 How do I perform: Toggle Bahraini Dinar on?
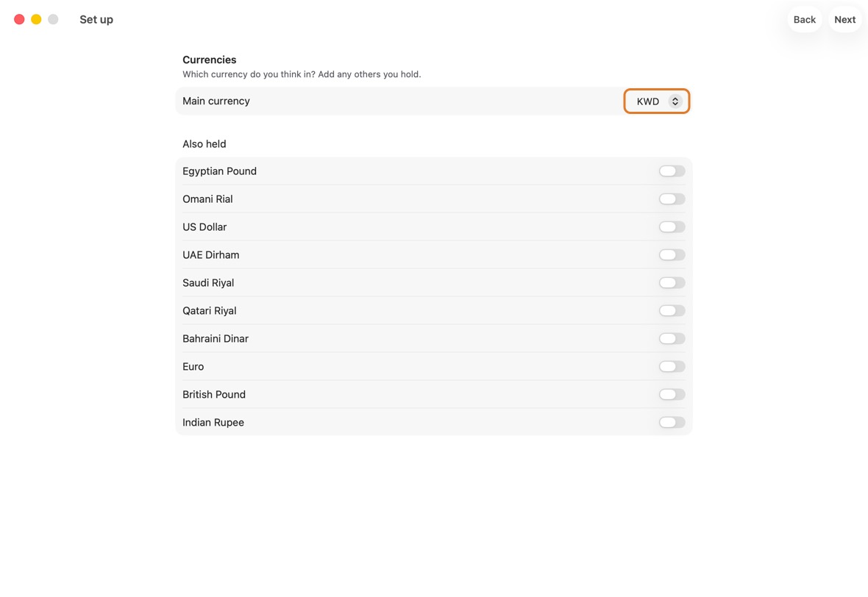point(672,339)
